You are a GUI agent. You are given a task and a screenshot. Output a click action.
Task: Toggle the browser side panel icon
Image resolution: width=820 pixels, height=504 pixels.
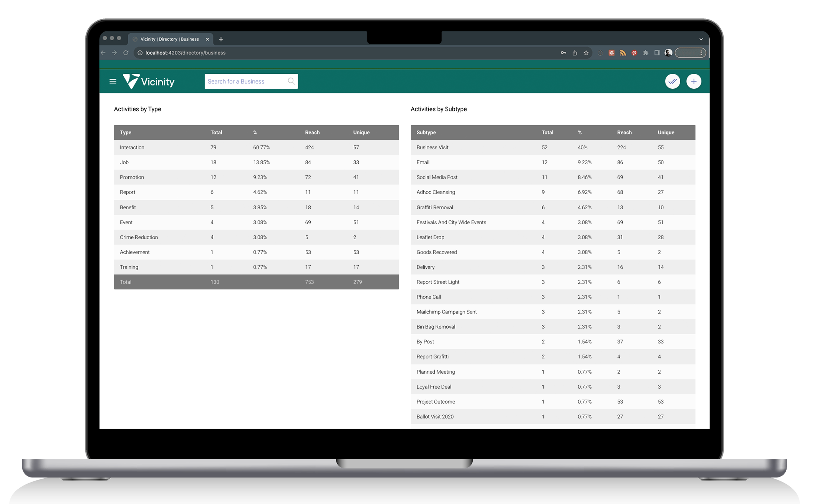click(x=657, y=53)
